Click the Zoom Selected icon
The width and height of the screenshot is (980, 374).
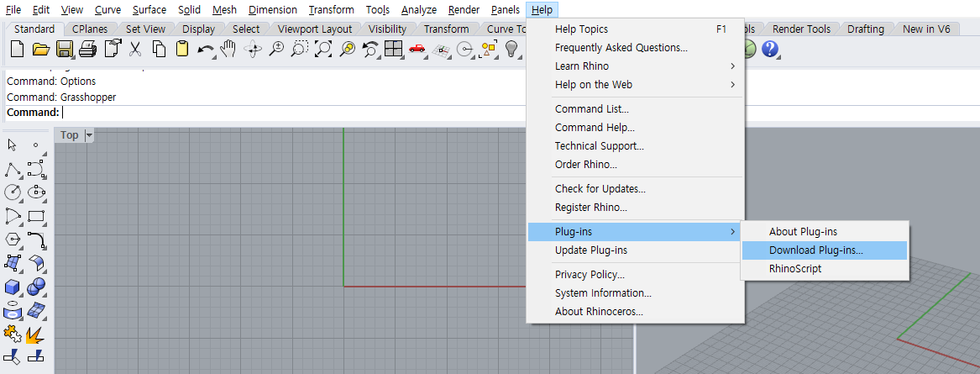(347, 49)
